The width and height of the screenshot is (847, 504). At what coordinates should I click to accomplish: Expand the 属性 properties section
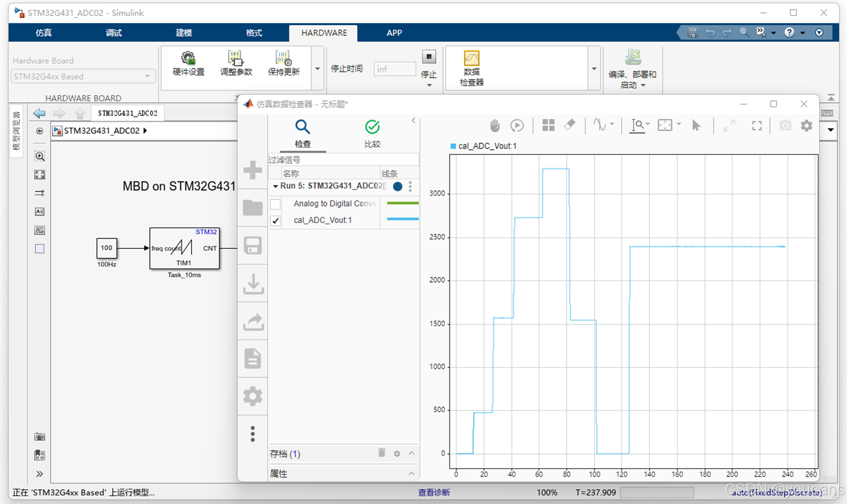(411, 474)
